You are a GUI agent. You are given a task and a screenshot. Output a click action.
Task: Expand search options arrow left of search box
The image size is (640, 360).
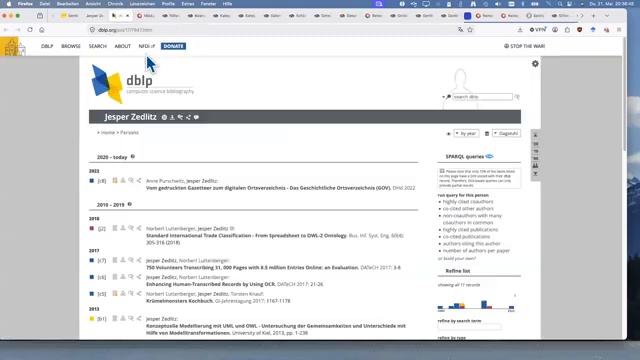coord(443,97)
